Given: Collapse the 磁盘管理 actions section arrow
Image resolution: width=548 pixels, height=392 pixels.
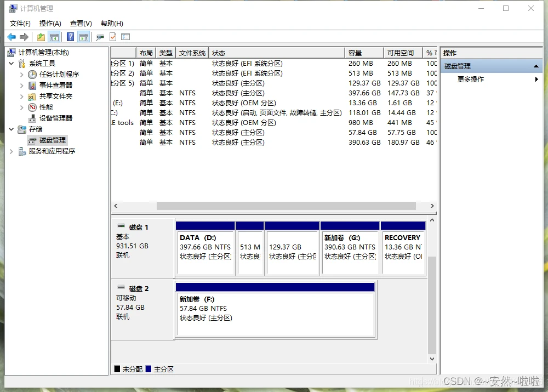Looking at the screenshot, I should tap(536, 66).
